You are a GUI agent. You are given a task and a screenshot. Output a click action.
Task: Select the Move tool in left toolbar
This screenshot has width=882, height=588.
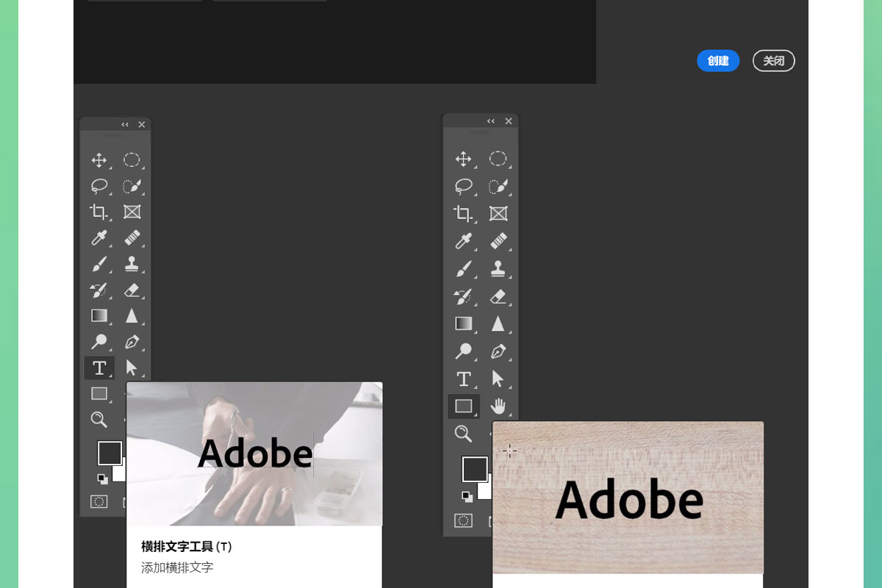pos(98,160)
